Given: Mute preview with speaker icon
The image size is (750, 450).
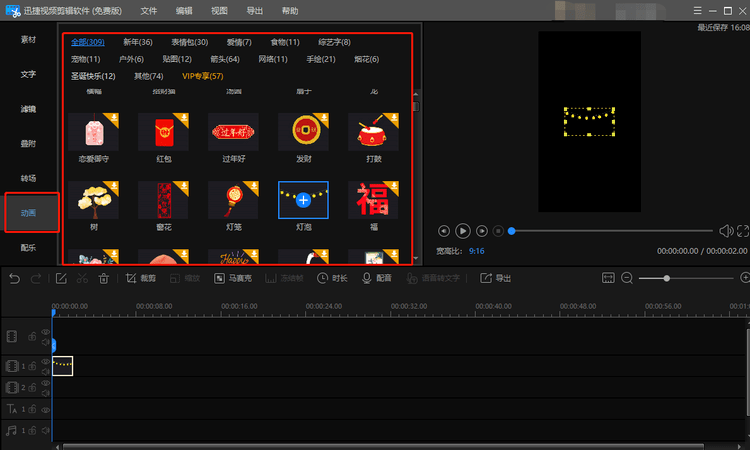Looking at the screenshot, I should (726, 231).
